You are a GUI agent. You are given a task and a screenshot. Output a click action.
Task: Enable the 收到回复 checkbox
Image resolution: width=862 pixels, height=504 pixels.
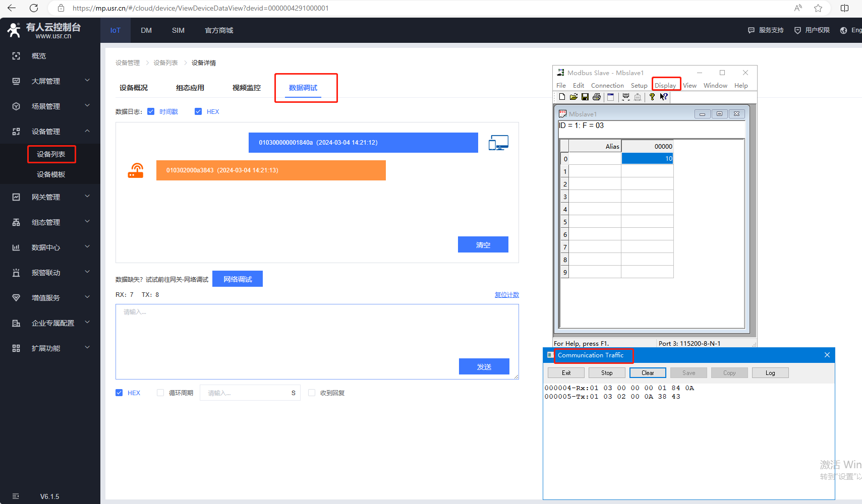click(x=312, y=393)
